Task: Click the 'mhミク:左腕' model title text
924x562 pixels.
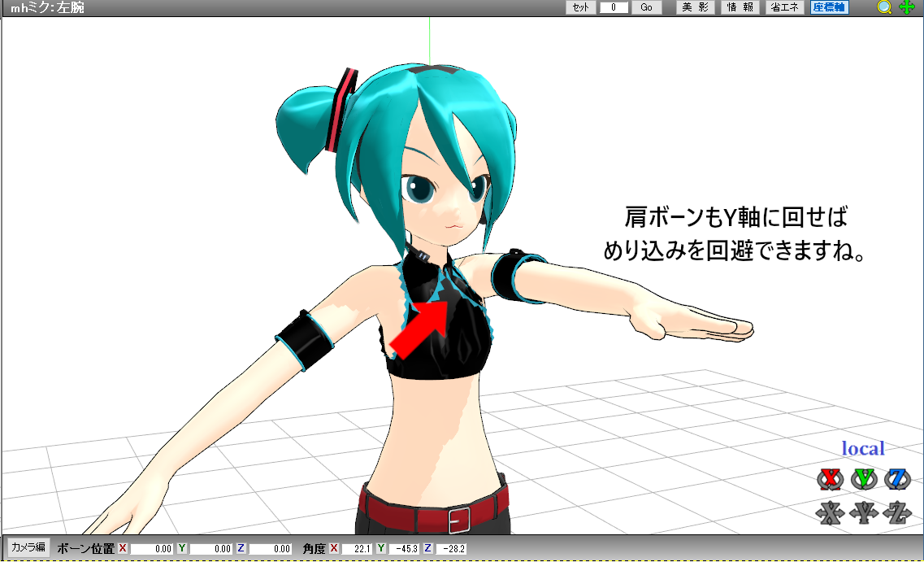Action: pos(47,7)
